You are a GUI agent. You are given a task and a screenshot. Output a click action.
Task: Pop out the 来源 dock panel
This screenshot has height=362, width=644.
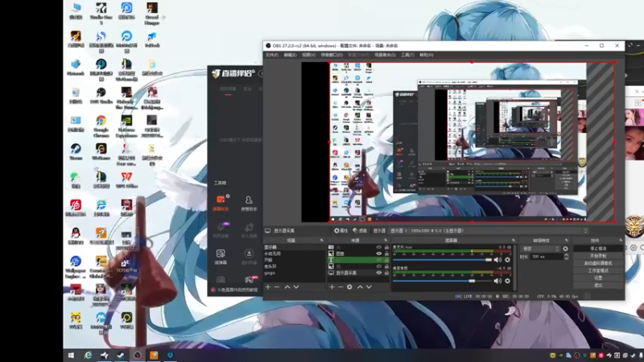click(x=386, y=240)
